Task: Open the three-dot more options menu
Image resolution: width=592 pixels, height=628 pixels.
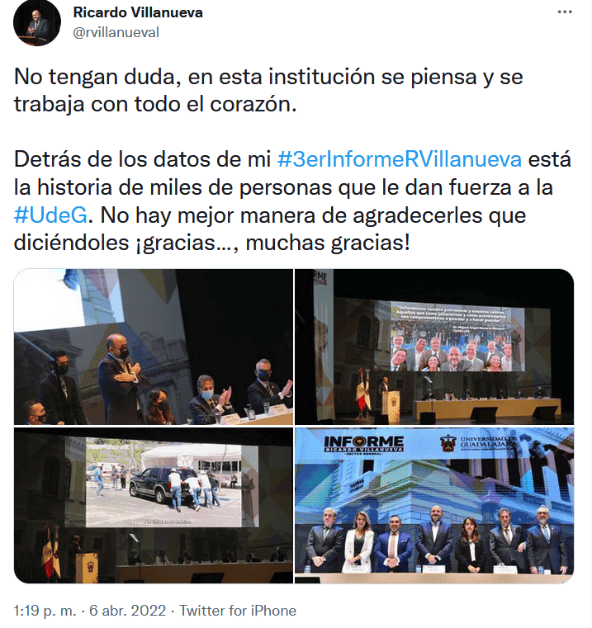Action: pos(565,12)
